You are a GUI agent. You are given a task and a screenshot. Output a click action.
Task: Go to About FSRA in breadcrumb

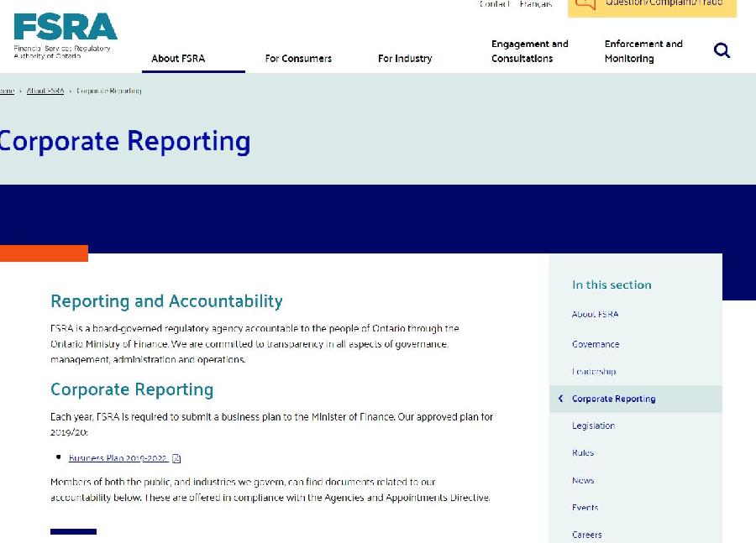[45, 91]
